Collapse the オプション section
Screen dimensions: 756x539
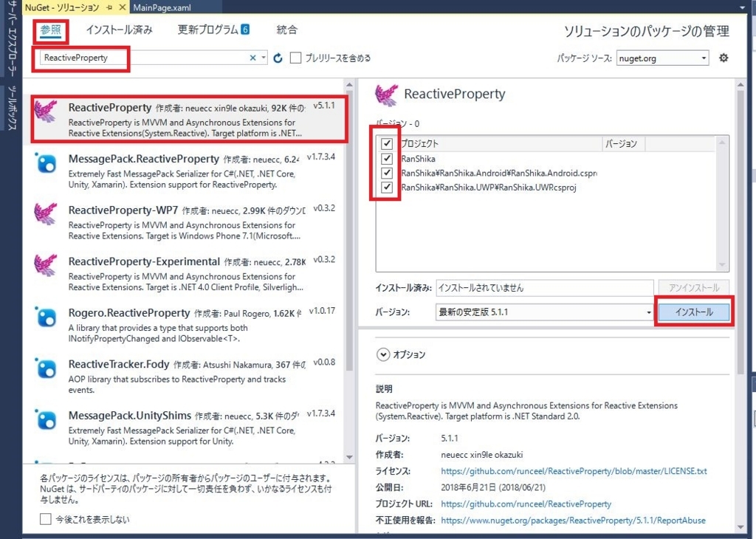point(383,354)
